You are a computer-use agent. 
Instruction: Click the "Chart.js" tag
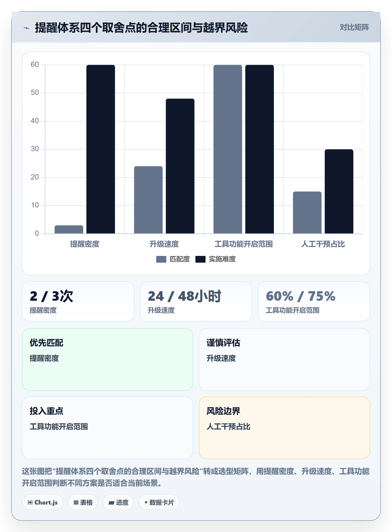click(43, 502)
